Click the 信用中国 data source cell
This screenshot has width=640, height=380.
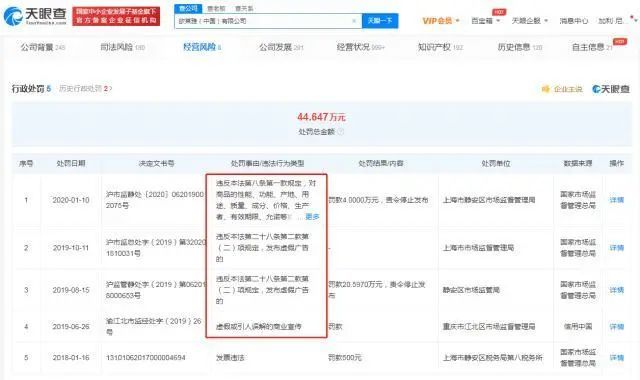[x=578, y=327]
